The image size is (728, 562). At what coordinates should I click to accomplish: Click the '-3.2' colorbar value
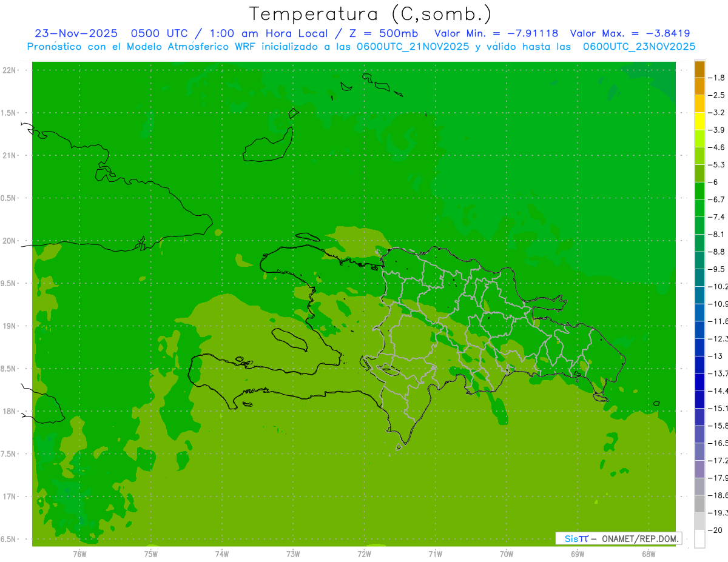pyautogui.click(x=717, y=113)
